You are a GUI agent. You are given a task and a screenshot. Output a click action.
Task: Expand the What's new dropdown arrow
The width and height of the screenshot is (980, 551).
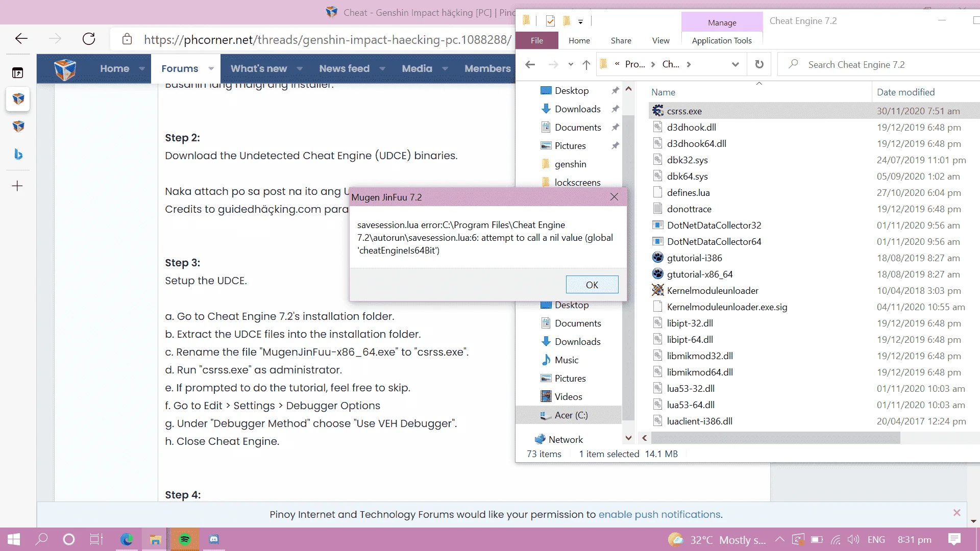coord(300,69)
